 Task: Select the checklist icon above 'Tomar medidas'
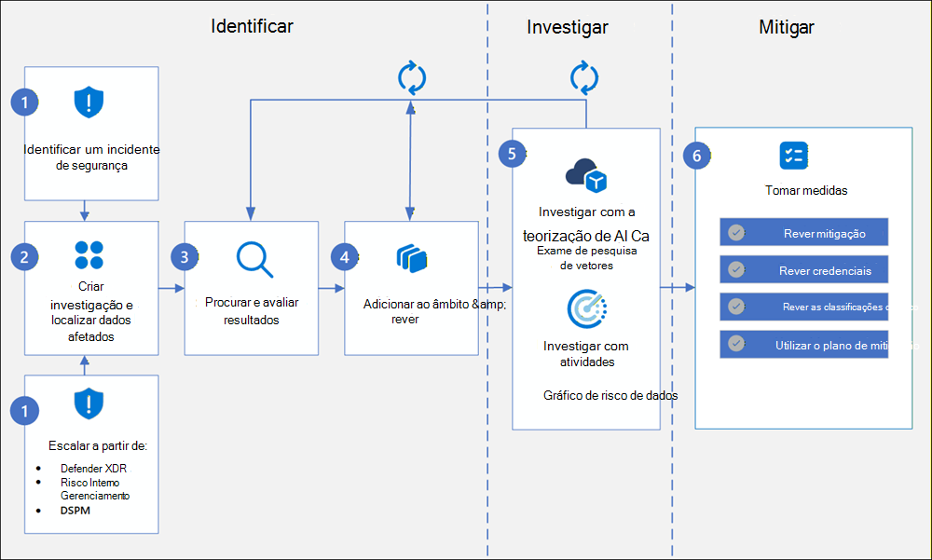[793, 156]
